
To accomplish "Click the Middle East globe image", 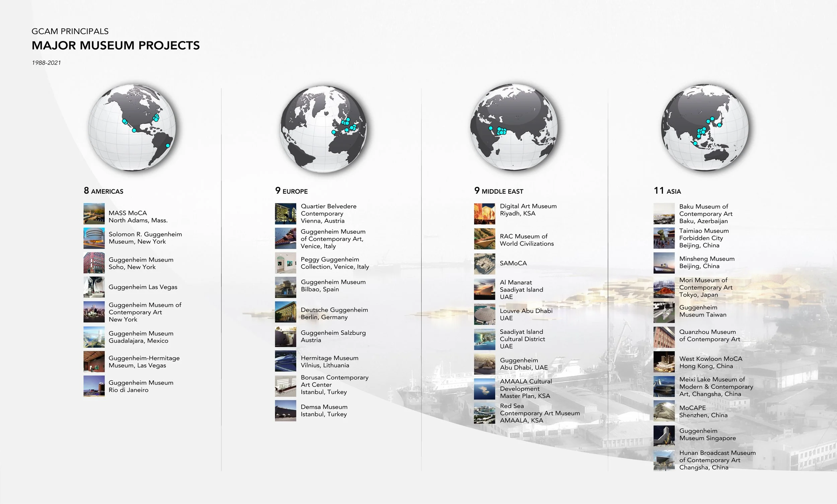I will (x=514, y=127).
